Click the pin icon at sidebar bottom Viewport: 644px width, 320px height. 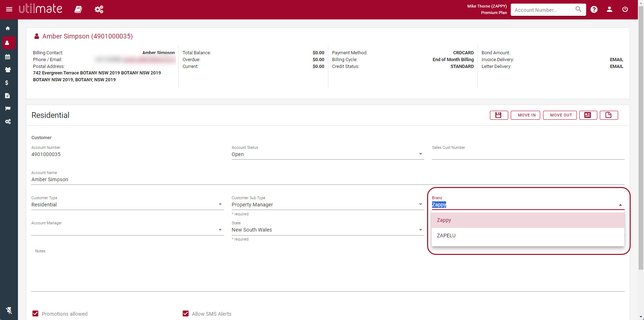click(9, 310)
